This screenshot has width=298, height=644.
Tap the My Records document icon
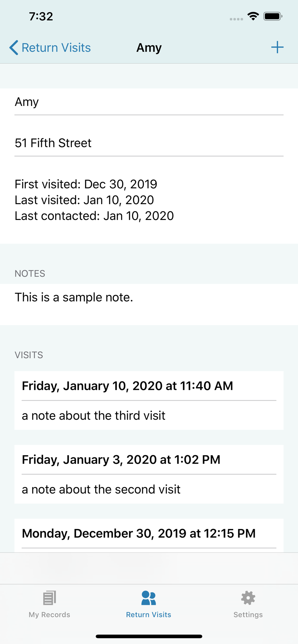coord(49,598)
